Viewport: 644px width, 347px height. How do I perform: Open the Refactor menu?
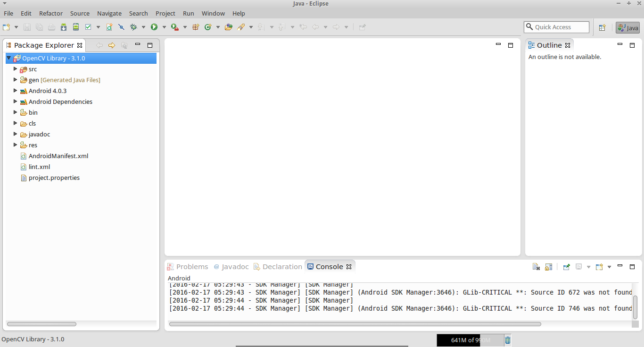coord(51,13)
